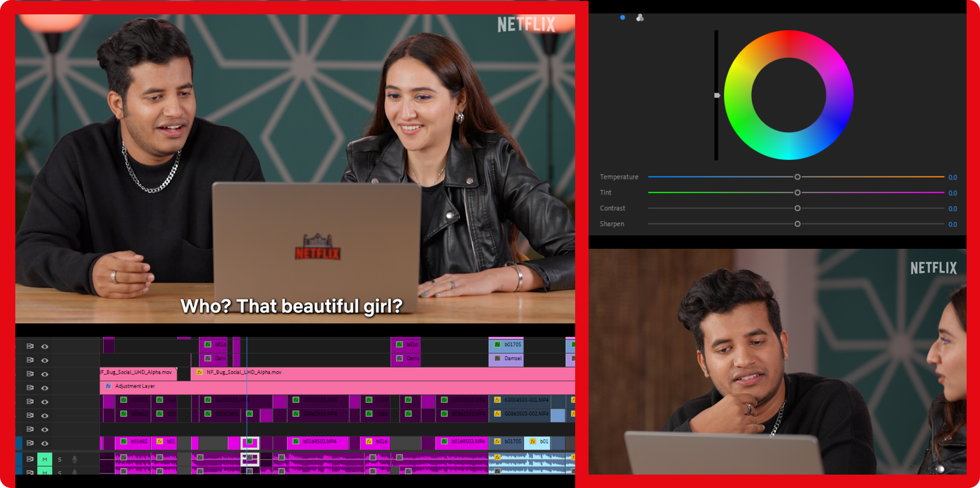Click the three-circle color icon above the wheel
The image size is (980, 488).
(x=640, y=18)
